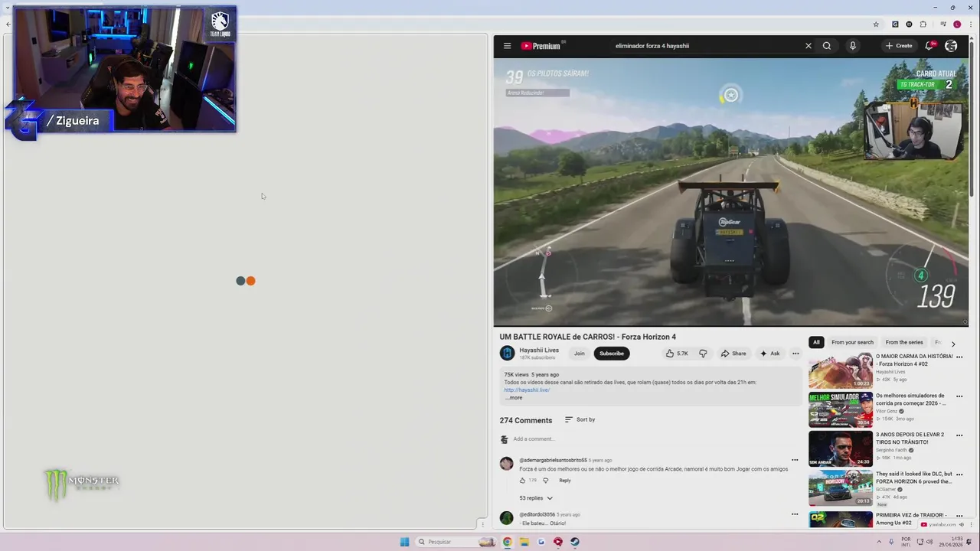Viewport: 980px width, 551px height.
Task: Click the Ask AI button
Action: click(x=769, y=354)
